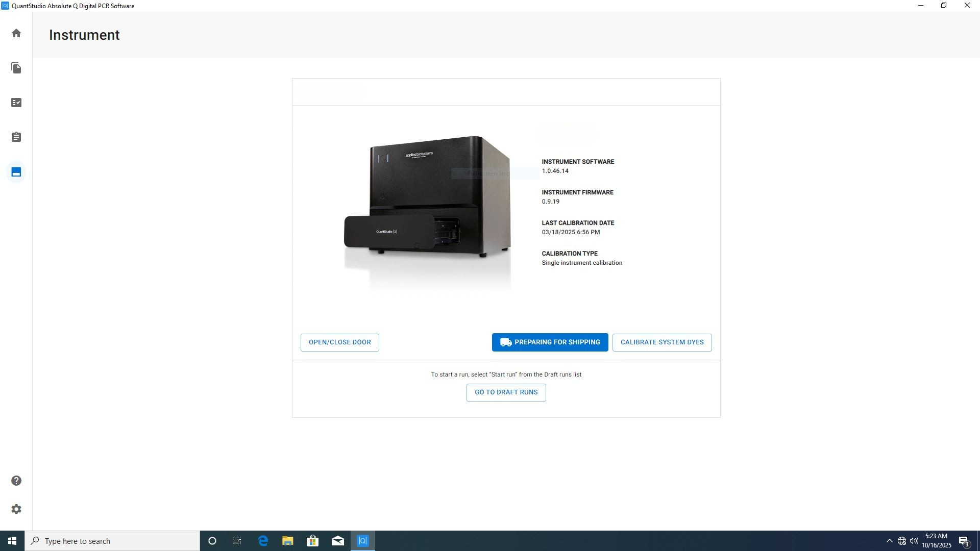Open File Explorer from taskbar
This screenshot has width=980, height=551.
(287, 541)
